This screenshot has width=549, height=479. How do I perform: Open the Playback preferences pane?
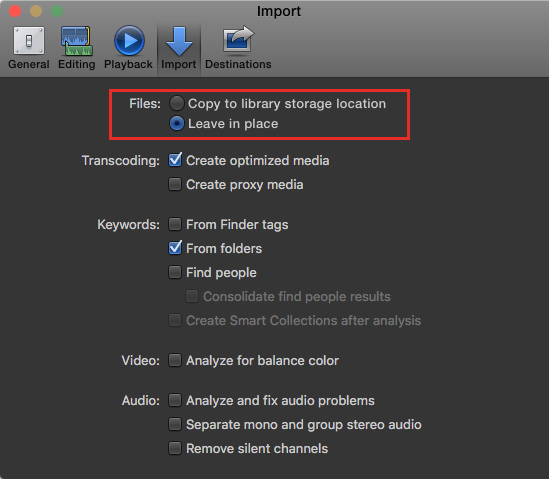click(128, 48)
